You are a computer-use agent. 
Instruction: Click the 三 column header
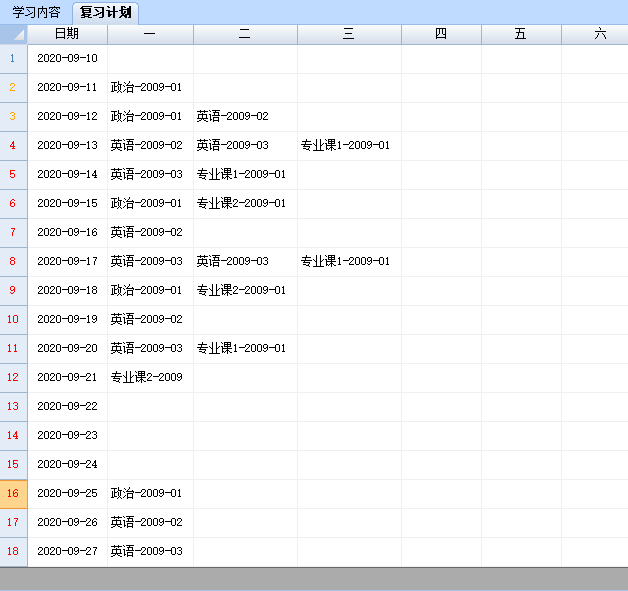tap(349, 34)
